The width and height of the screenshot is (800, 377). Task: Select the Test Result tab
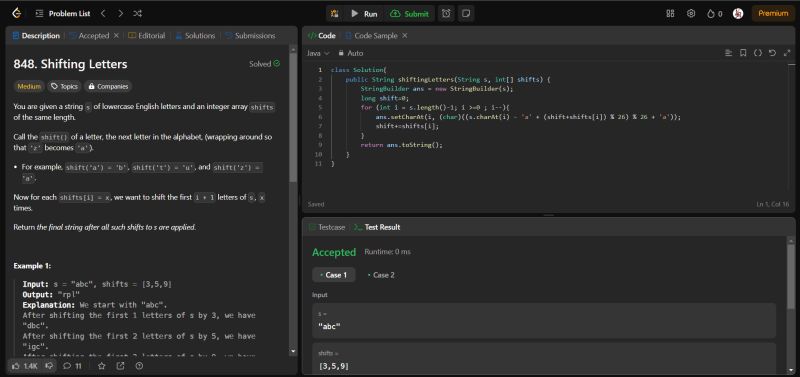[378, 228]
